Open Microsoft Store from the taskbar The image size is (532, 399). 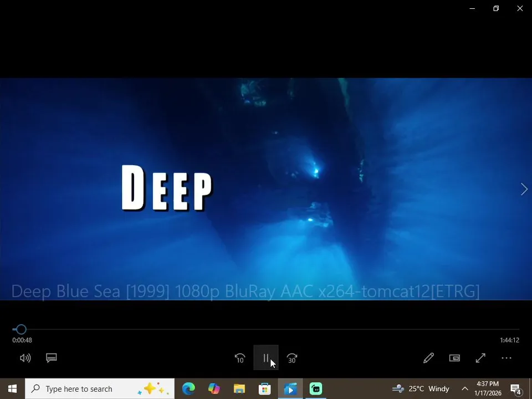pyautogui.click(x=265, y=389)
